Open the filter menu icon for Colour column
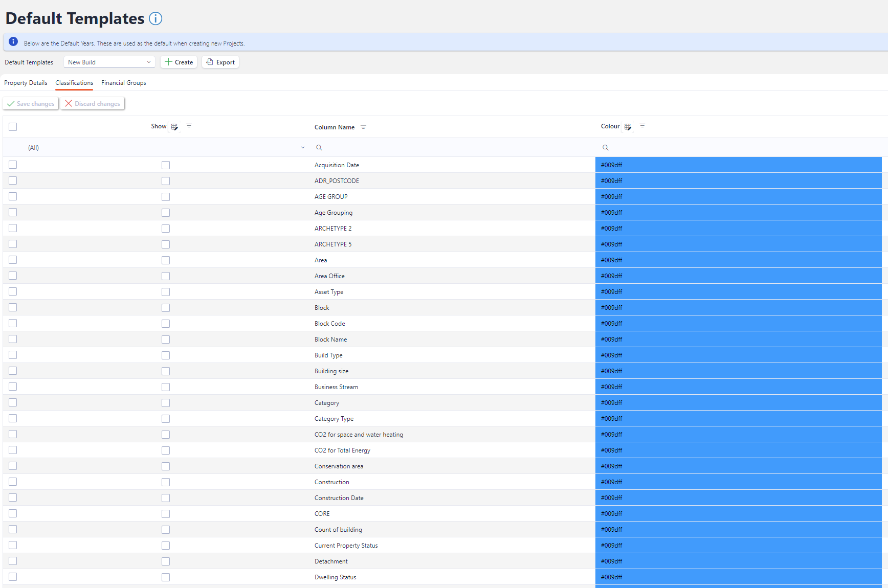 (642, 126)
